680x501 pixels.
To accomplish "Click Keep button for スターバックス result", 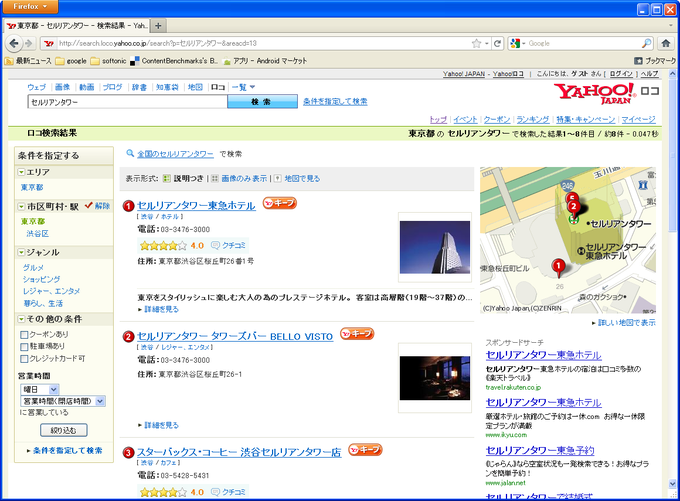I will coord(365,450).
